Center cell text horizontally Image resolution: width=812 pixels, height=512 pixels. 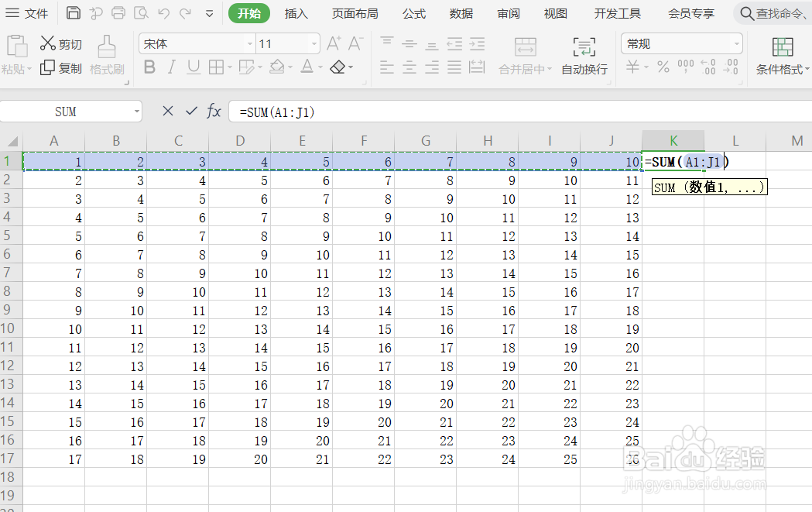[409, 67]
